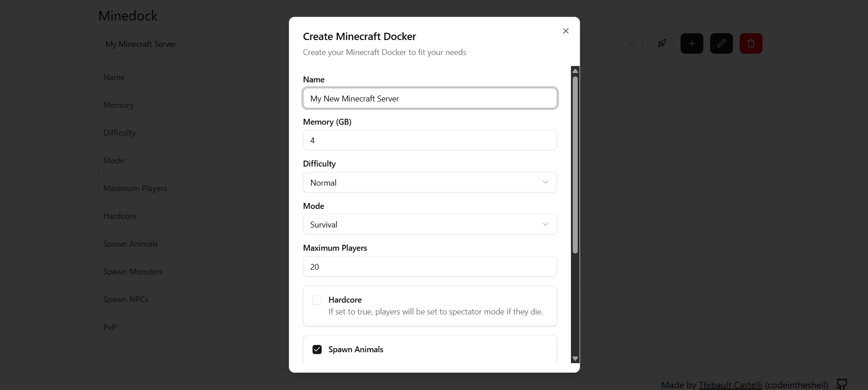The width and height of the screenshot is (868, 390).
Task: Click the Maximum Players input field
Action: coord(430,267)
